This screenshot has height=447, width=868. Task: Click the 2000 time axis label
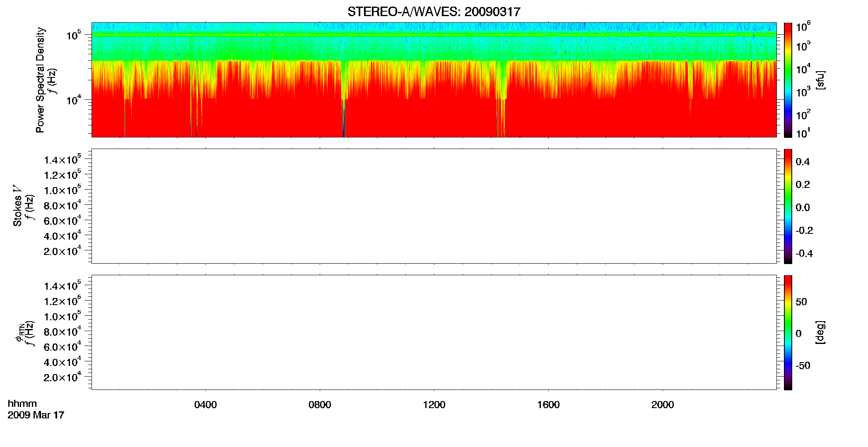pos(663,405)
